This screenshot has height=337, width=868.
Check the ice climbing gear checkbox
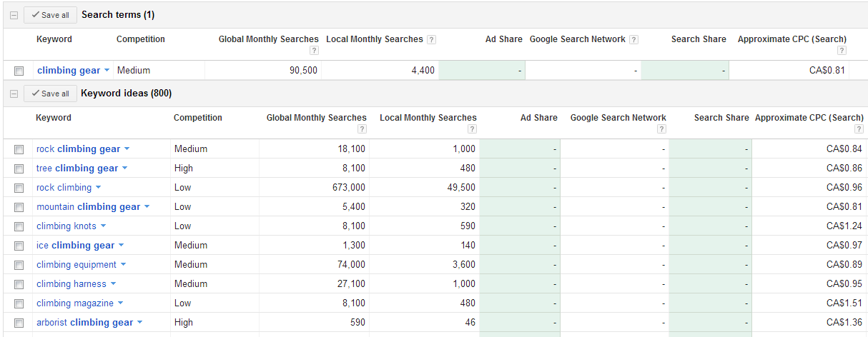(19, 246)
